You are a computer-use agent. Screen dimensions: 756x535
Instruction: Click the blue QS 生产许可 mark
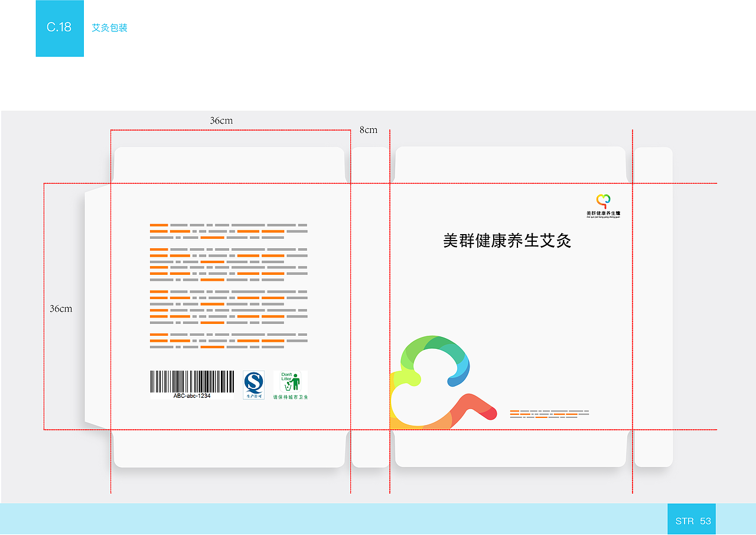click(254, 385)
